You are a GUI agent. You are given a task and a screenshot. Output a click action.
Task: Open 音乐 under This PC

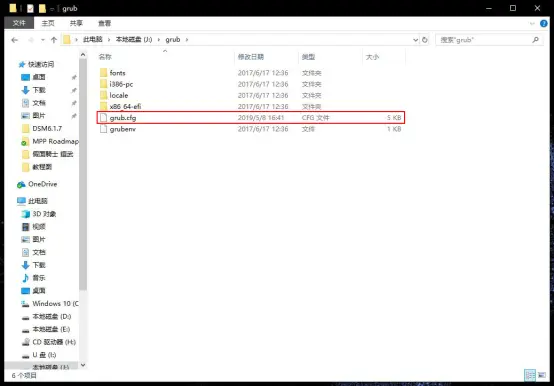coord(39,278)
